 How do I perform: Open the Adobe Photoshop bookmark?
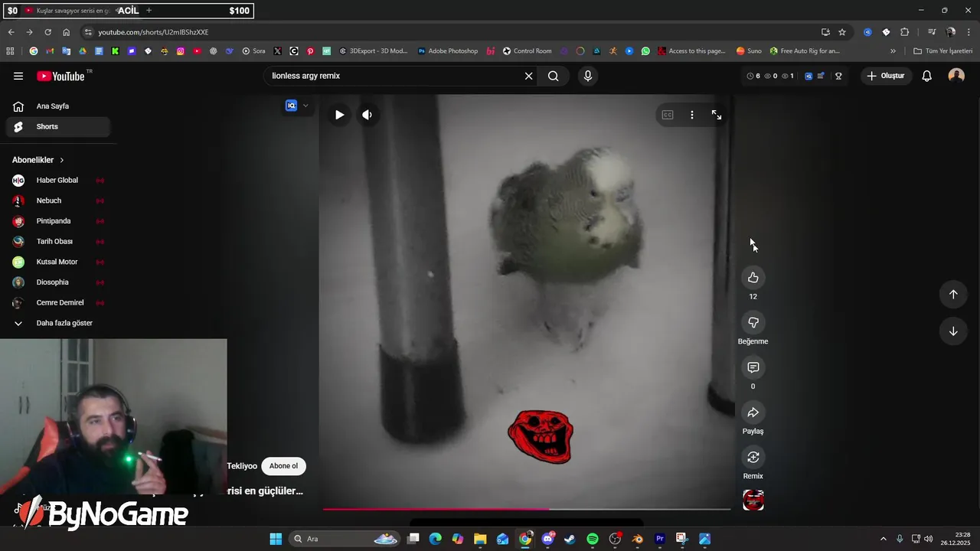448,51
